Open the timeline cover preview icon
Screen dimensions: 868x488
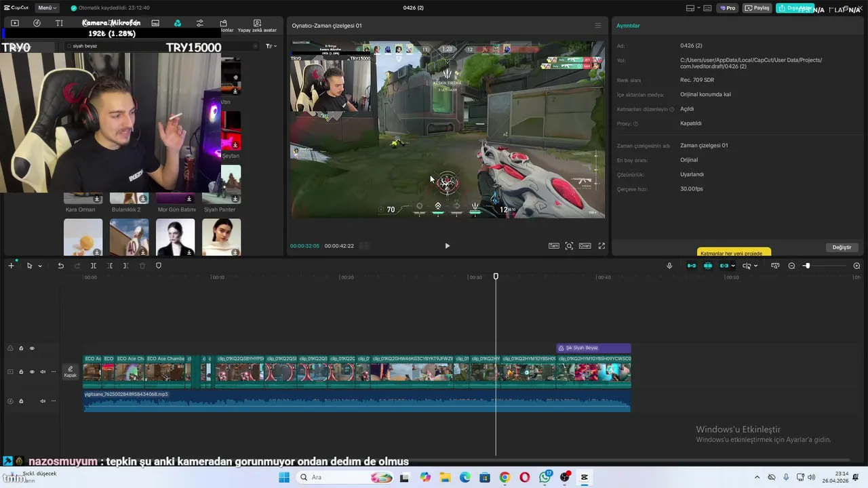click(775, 266)
